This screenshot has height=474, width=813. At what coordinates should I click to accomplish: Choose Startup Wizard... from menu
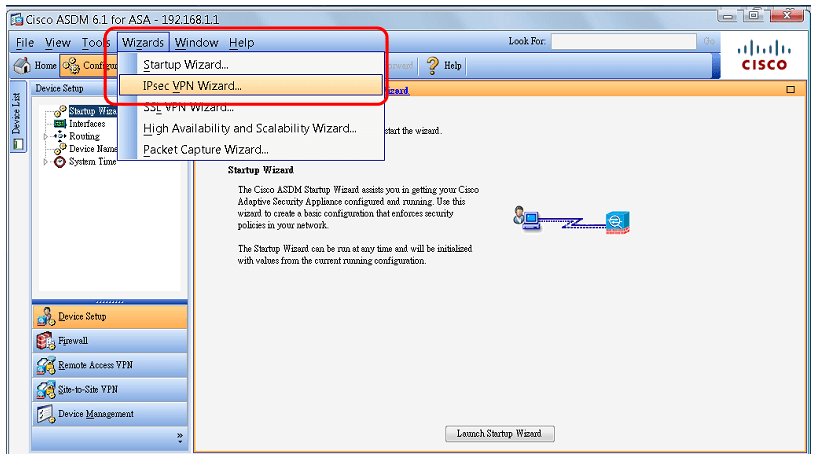[x=251, y=65]
